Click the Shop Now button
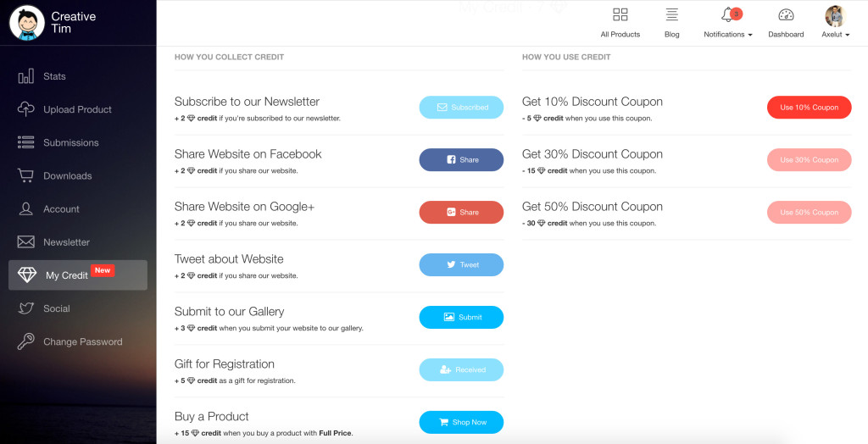Image resolution: width=868 pixels, height=444 pixels. click(461, 422)
